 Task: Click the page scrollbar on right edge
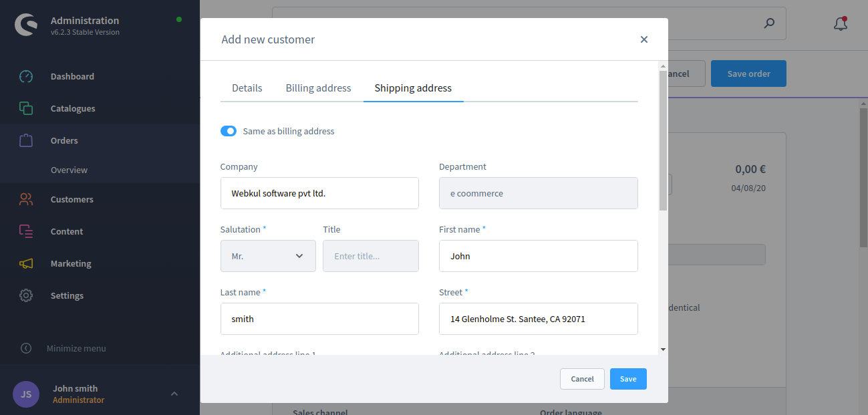tap(863, 177)
